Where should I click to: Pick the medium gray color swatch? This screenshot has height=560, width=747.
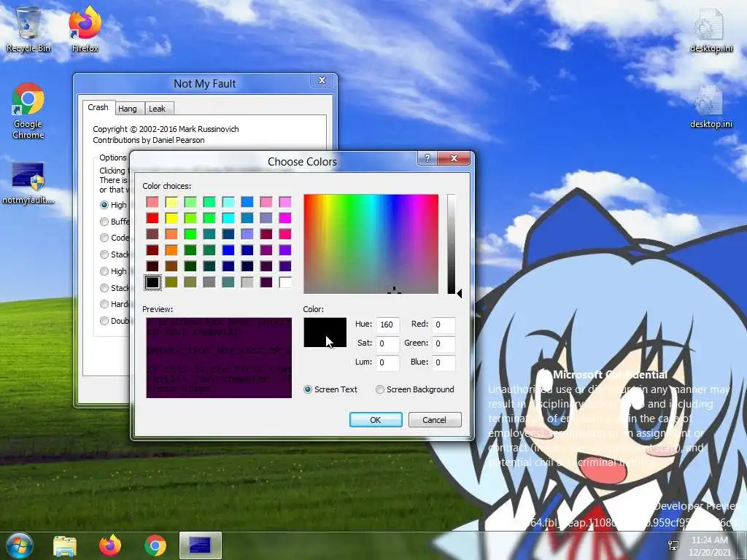pyautogui.click(x=209, y=282)
